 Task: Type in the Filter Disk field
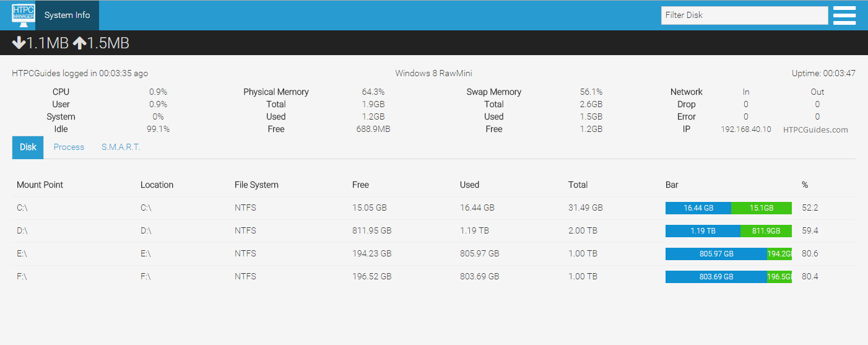744,15
